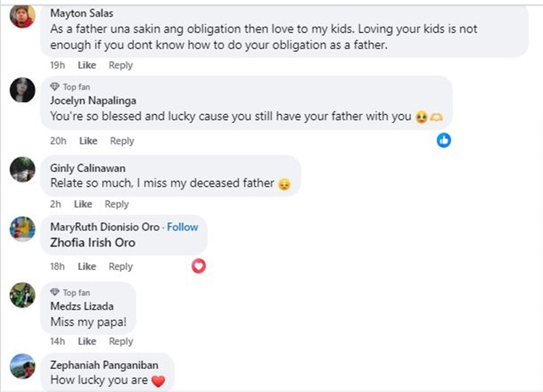Click heart reaction on MaryRuth's comment
Viewport: 543px width, 392px height.
pos(198,266)
